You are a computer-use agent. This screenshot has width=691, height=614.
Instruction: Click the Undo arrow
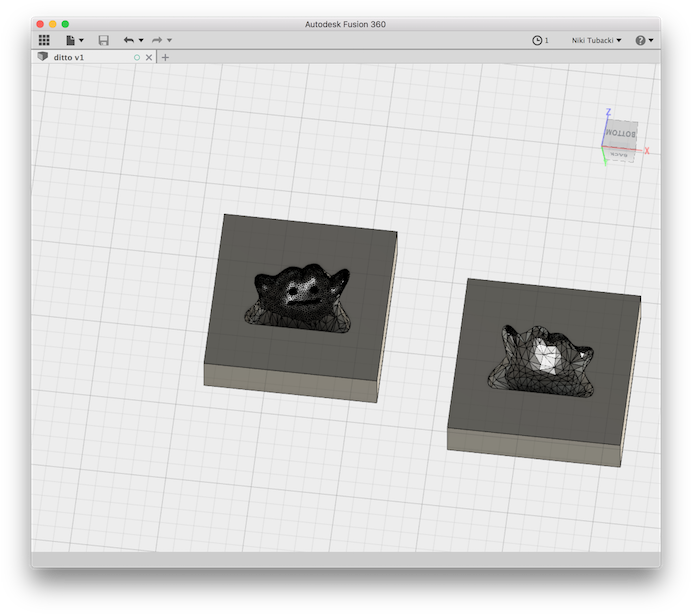[129, 40]
